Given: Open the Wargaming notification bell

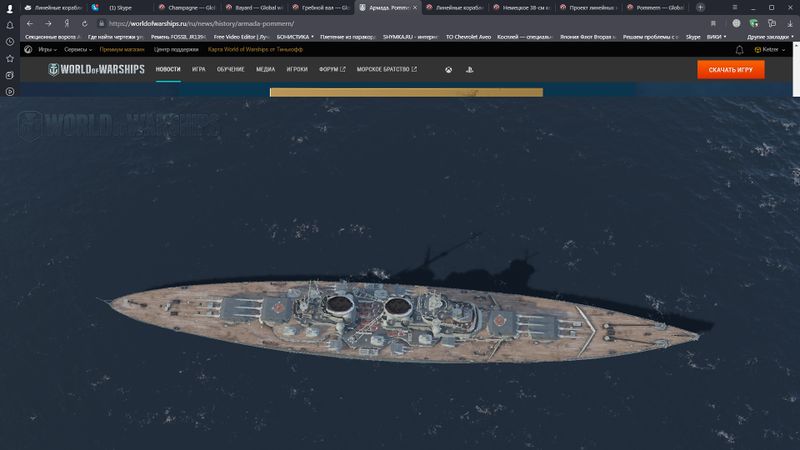Looking at the screenshot, I should coord(739,49).
